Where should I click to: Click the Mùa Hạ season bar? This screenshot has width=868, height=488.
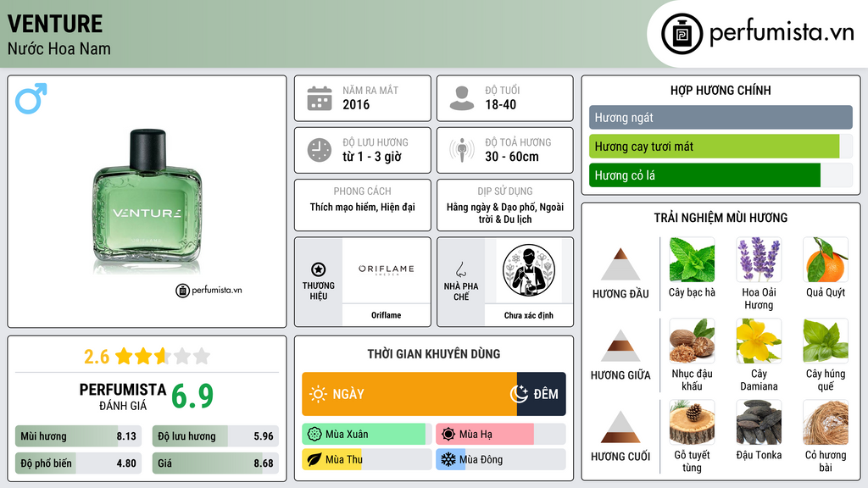pyautogui.click(x=501, y=435)
